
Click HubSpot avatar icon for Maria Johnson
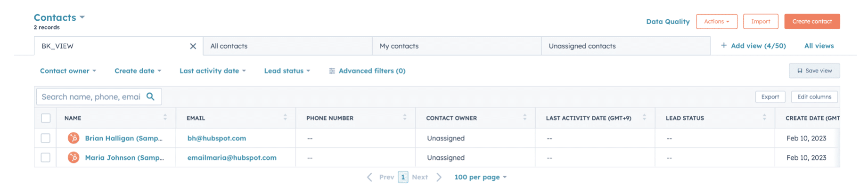pyautogui.click(x=74, y=157)
